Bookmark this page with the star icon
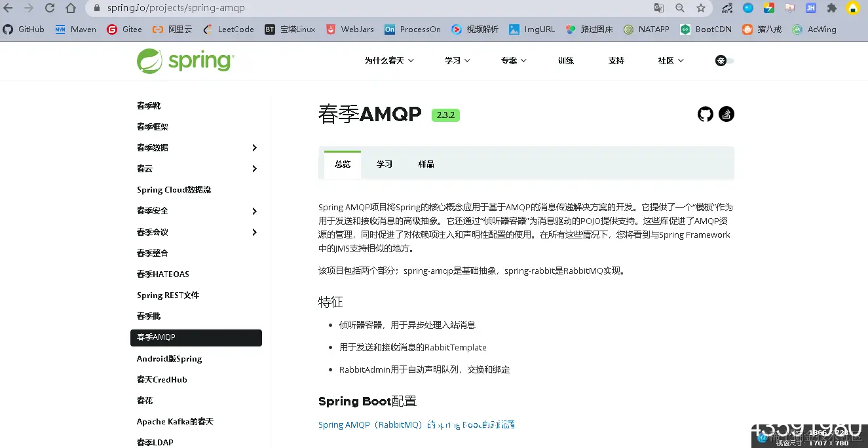Viewport: 868px width, 448px height. tap(700, 8)
